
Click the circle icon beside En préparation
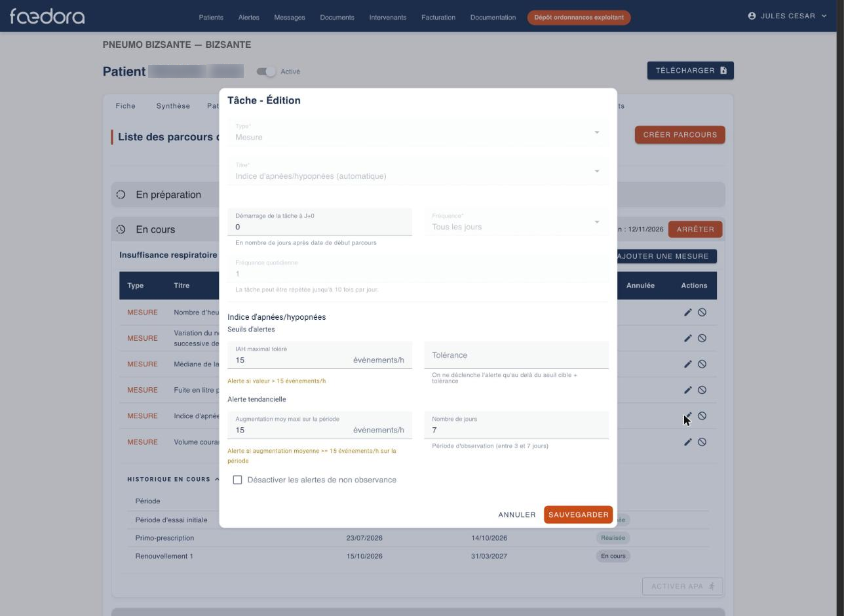point(121,195)
